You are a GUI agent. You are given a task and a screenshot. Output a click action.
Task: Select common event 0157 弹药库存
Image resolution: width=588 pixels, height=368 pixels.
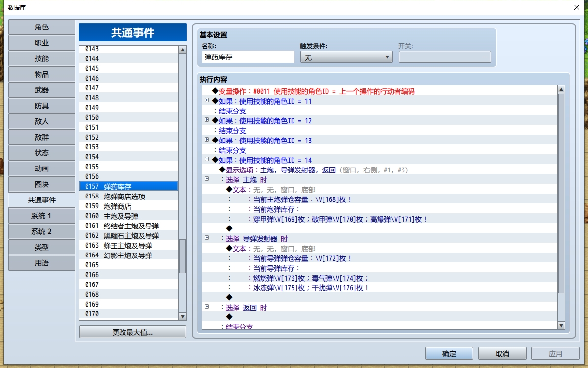(x=129, y=186)
